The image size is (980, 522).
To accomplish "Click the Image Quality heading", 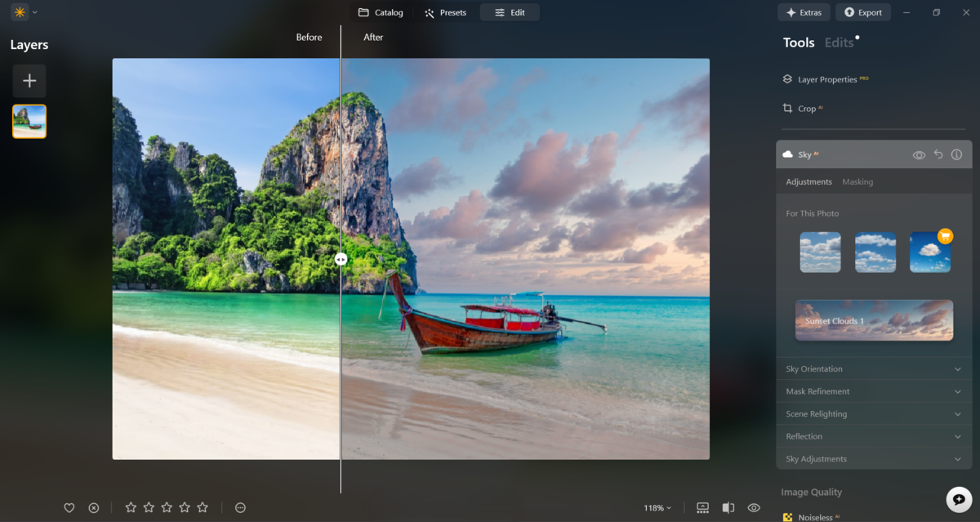I will point(811,493).
